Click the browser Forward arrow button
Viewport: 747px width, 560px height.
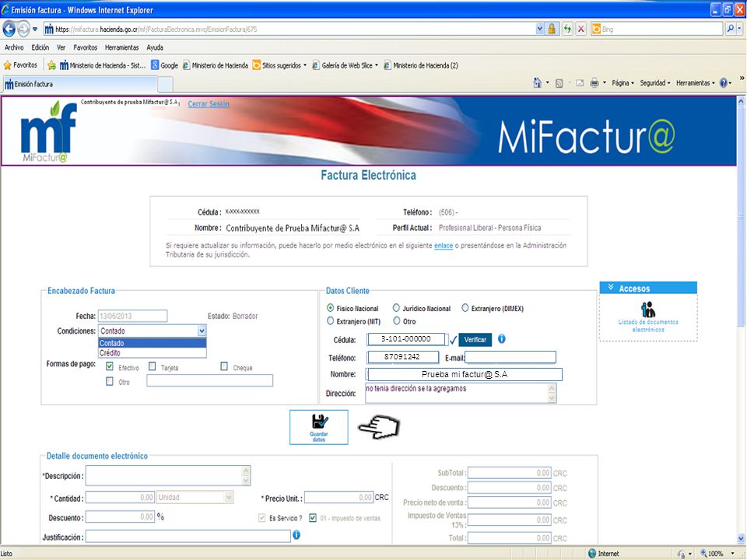click(x=23, y=29)
